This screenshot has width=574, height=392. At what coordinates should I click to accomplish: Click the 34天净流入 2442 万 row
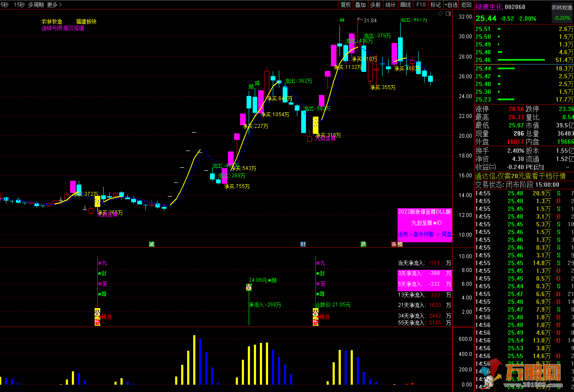coord(425,316)
